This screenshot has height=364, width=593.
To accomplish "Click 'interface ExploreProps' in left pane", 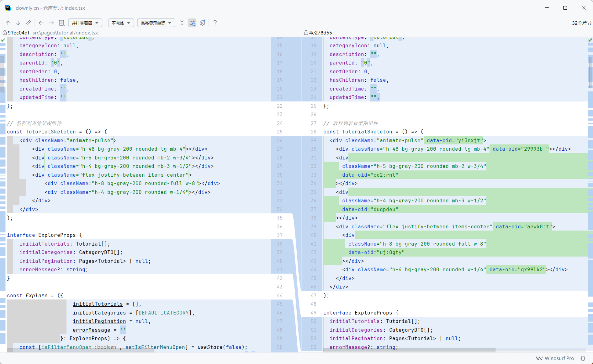I will click(41, 235).
